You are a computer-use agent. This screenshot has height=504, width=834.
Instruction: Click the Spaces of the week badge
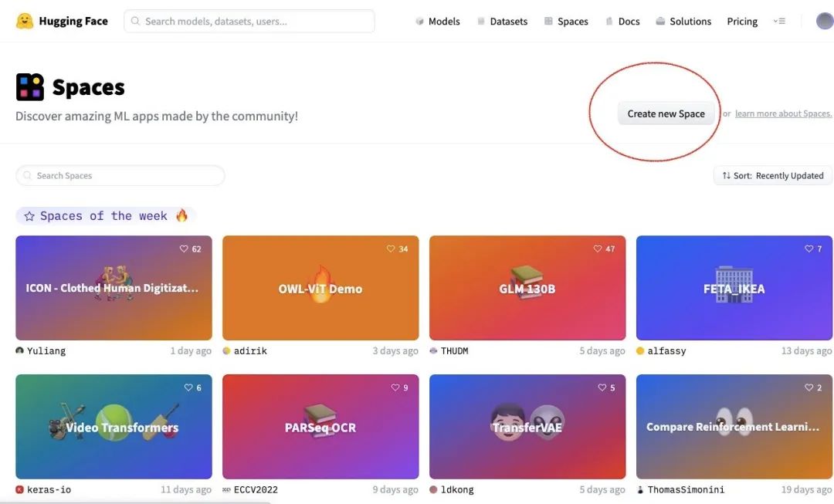106,216
